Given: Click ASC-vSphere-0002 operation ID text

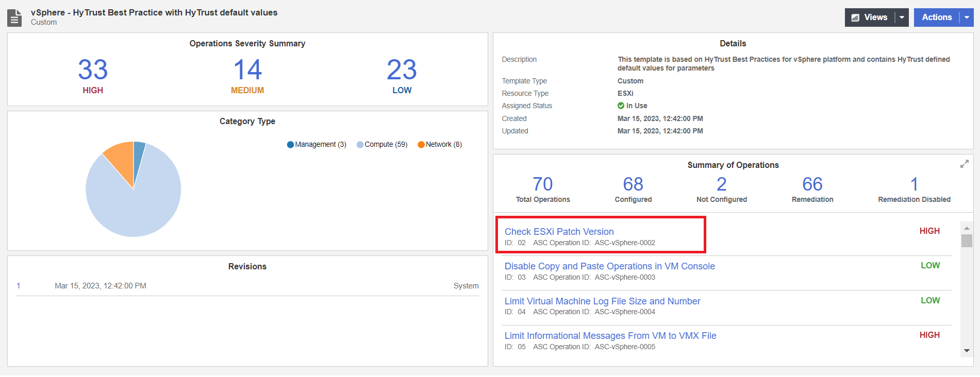Looking at the screenshot, I should [625, 243].
